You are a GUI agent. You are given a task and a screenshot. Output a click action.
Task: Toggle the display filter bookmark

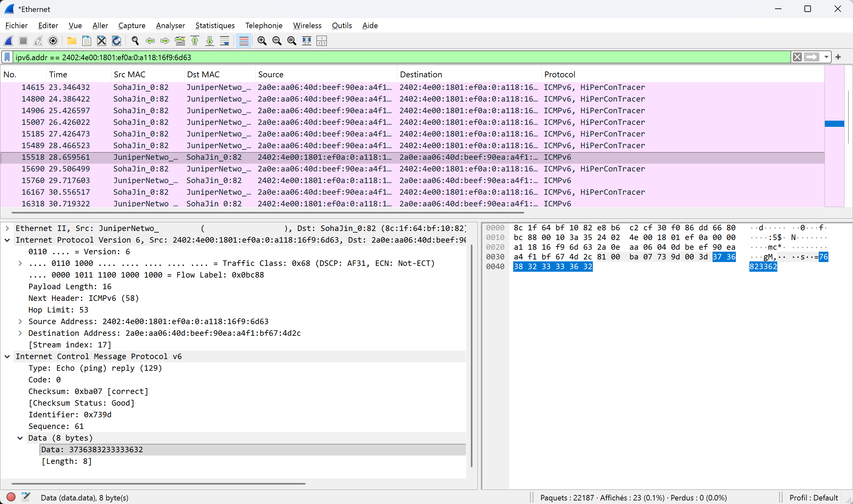pos(7,57)
